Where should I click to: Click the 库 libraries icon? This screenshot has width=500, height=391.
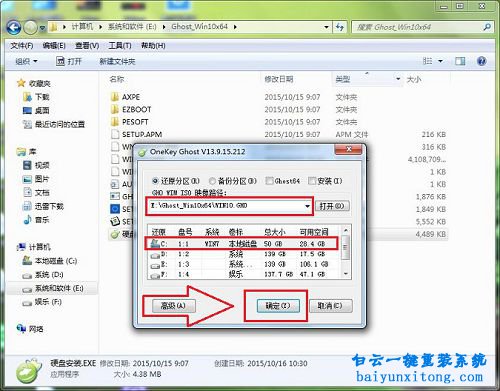(x=21, y=152)
